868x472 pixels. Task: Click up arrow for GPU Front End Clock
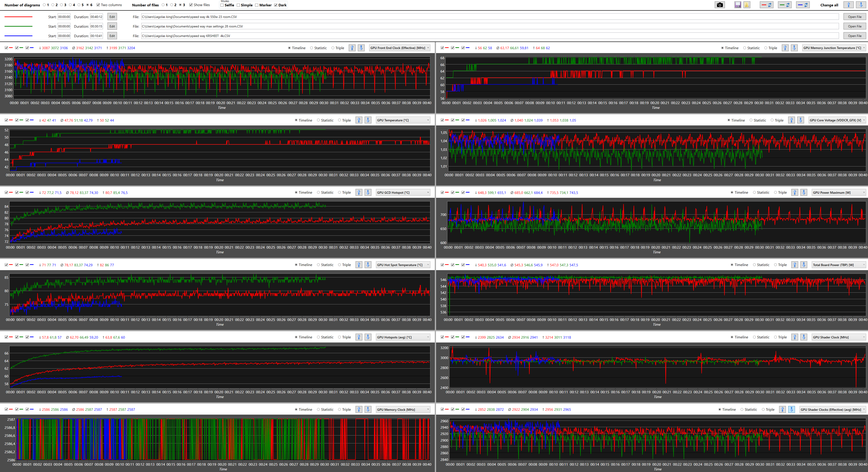(352, 48)
